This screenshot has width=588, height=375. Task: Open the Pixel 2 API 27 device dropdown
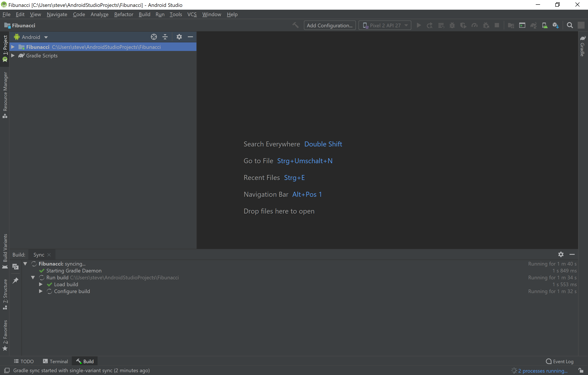385,25
